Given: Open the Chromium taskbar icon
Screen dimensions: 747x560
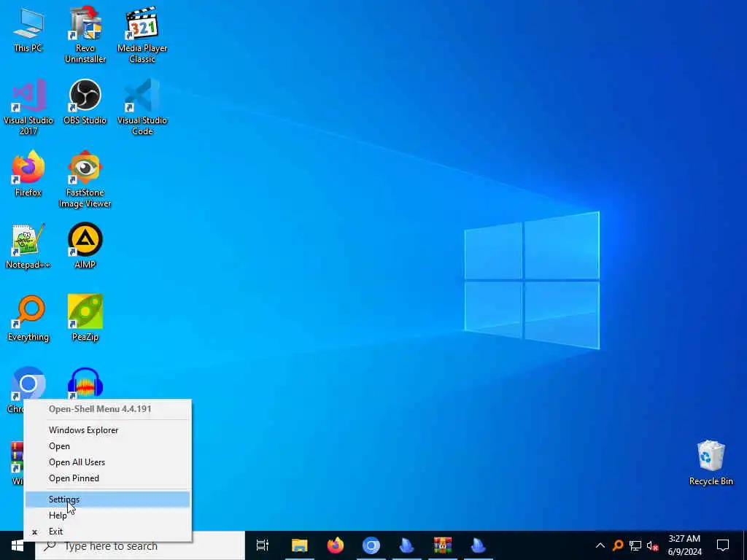Looking at the screenshot, I should click(x=371, y=545).
